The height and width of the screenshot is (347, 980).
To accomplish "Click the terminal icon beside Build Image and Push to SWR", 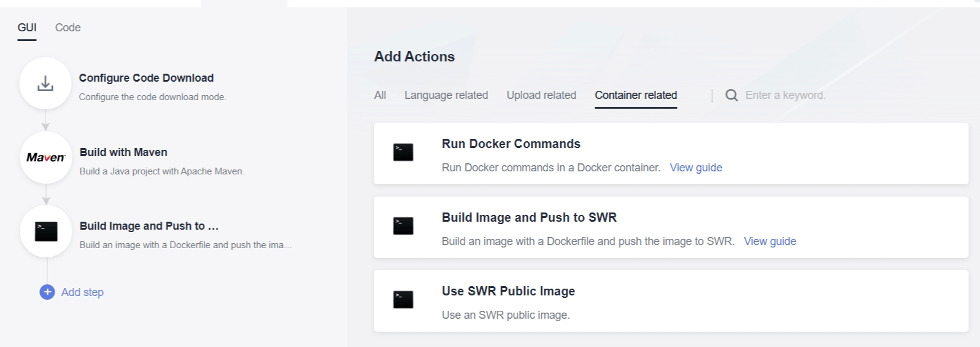I will point(403,226).
